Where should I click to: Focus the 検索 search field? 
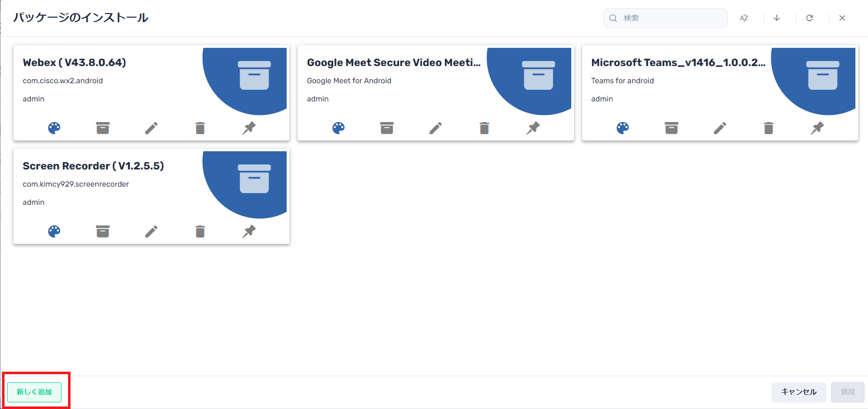click(665, 18)
